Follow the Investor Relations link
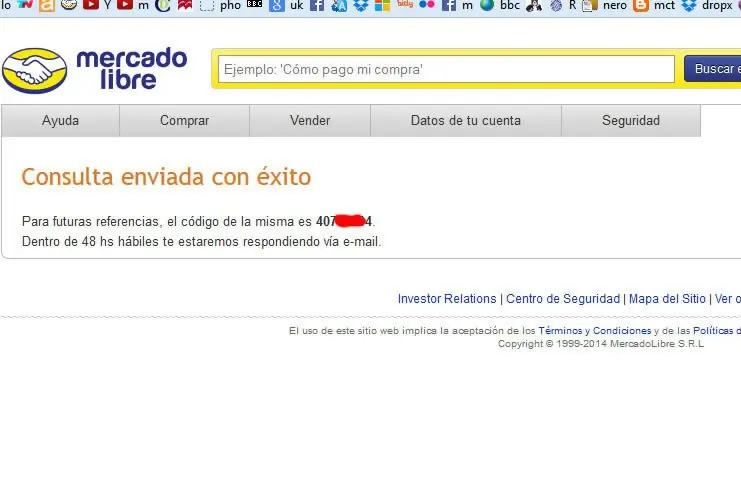This screenshot has width=741, height=487. 447,299
